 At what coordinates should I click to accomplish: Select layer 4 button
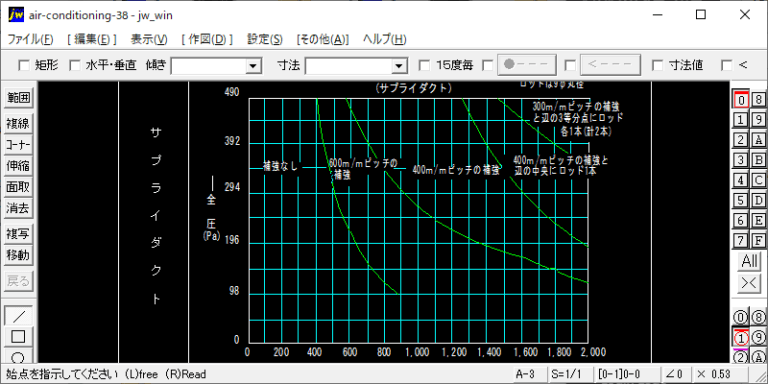point(741,180)
